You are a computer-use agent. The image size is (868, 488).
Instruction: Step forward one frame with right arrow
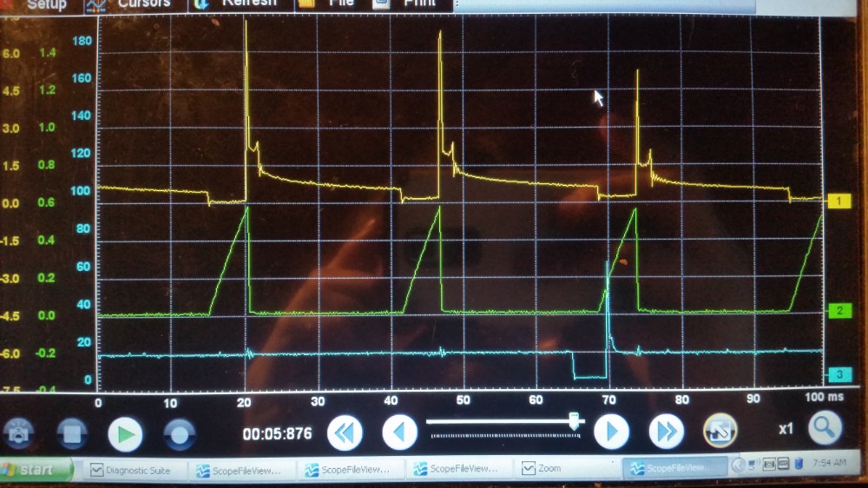[x=611, y=432]
